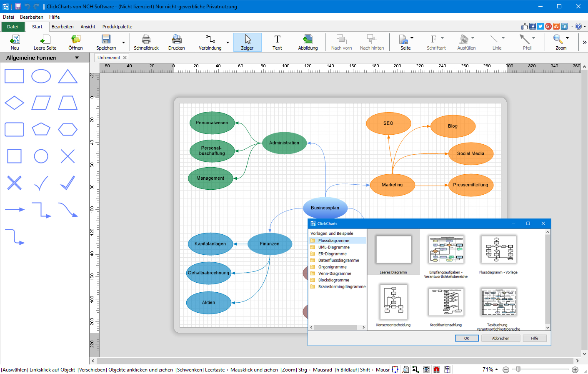Click the zoom in plus button

(x=575, y=369)
